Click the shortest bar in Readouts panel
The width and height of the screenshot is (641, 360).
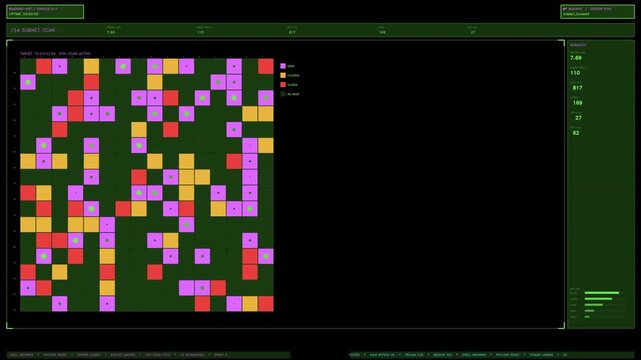[587, 317]
